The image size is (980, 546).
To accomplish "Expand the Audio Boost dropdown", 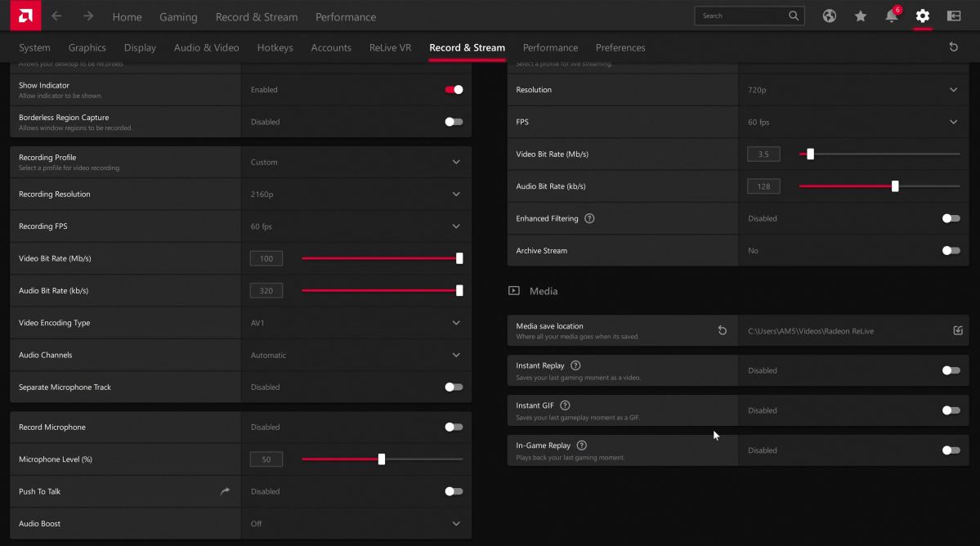I will click(x=456, y=524).
